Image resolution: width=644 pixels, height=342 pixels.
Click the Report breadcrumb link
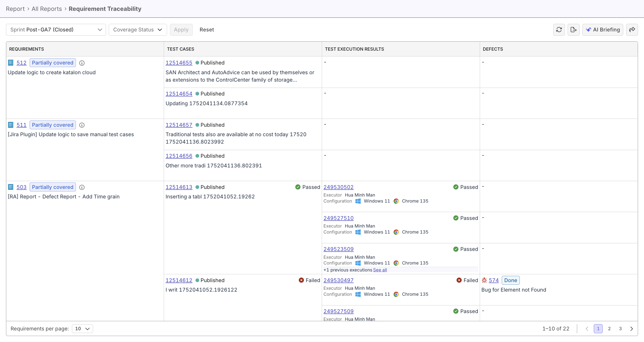tap(15, 9)
